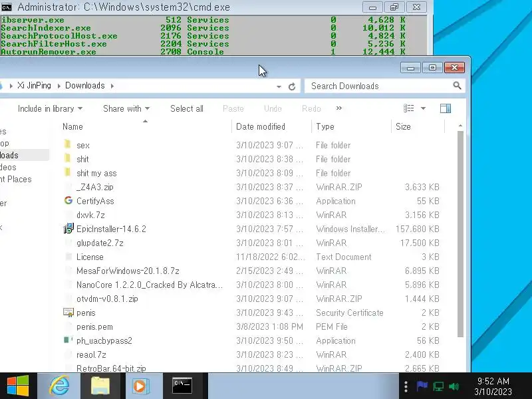Select the CertifyAss application icon

(x=68, y=201)
